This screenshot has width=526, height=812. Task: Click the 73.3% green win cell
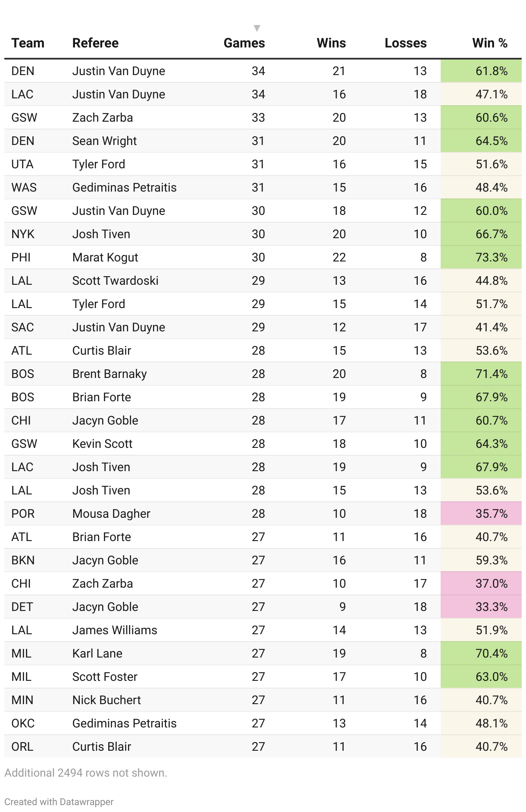(x=481, y=258)
